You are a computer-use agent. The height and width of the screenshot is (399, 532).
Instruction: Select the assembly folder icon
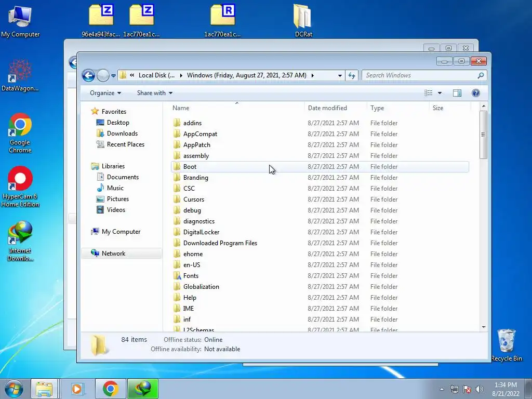[177, 155]
